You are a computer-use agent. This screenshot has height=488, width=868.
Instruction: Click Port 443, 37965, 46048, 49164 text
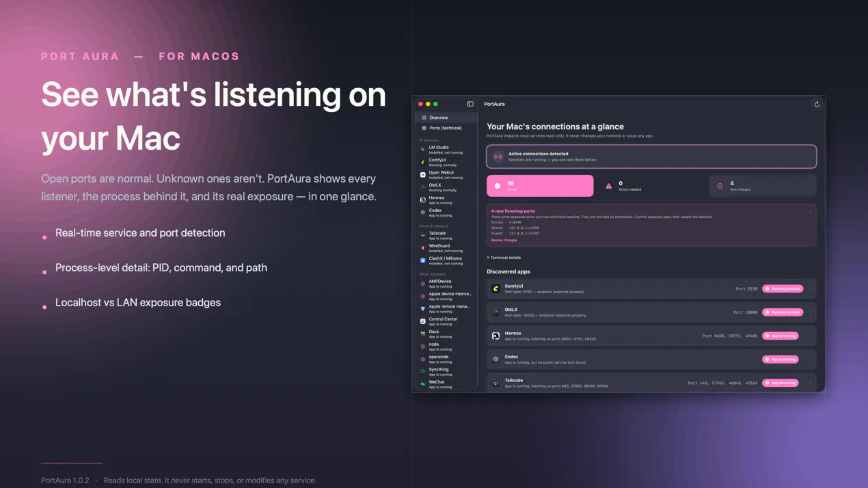click(722, 383)
